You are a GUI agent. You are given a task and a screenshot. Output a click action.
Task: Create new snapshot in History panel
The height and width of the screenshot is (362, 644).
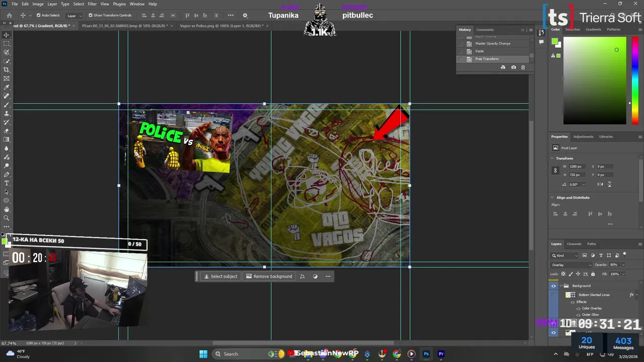(x=513, y=67)
